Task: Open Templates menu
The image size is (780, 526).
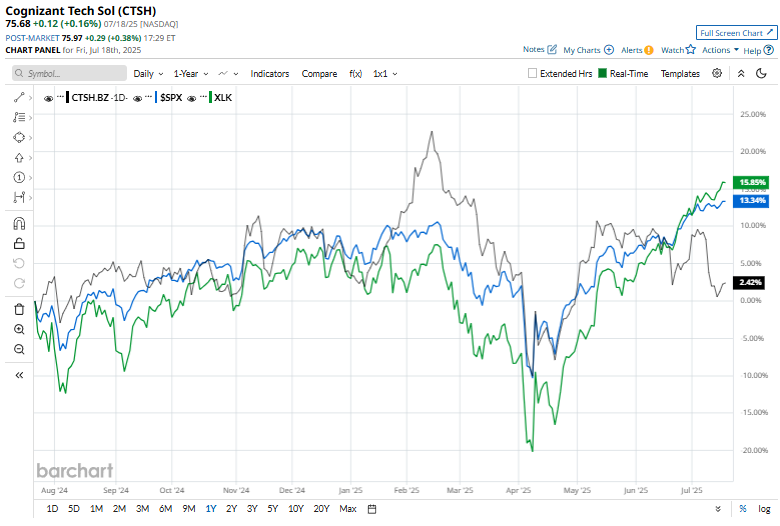Action: (680, 74)
